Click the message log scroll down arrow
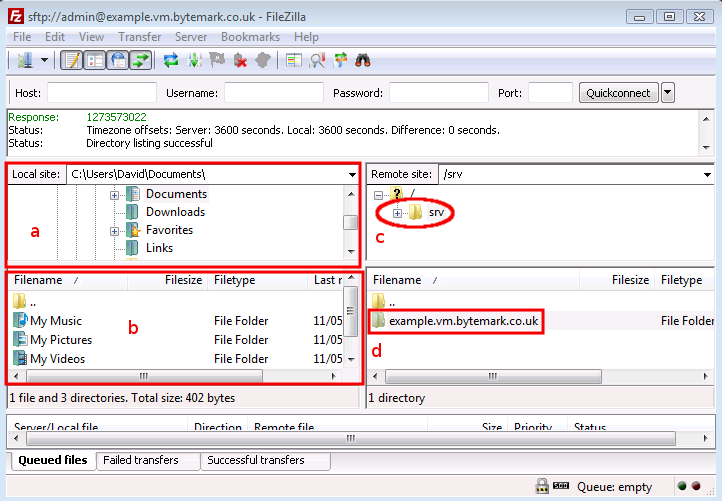This screenshot has width=722, height=501. (x=706, y=148)
